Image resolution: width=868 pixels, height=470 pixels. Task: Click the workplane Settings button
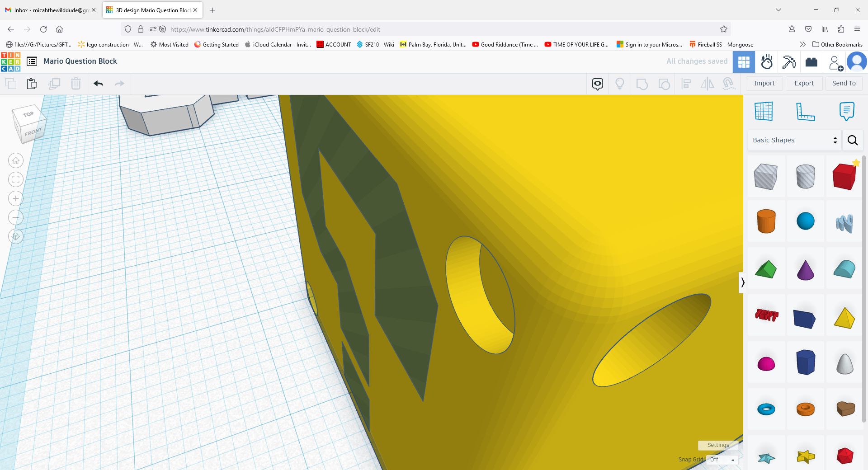[x=718, y=445]
